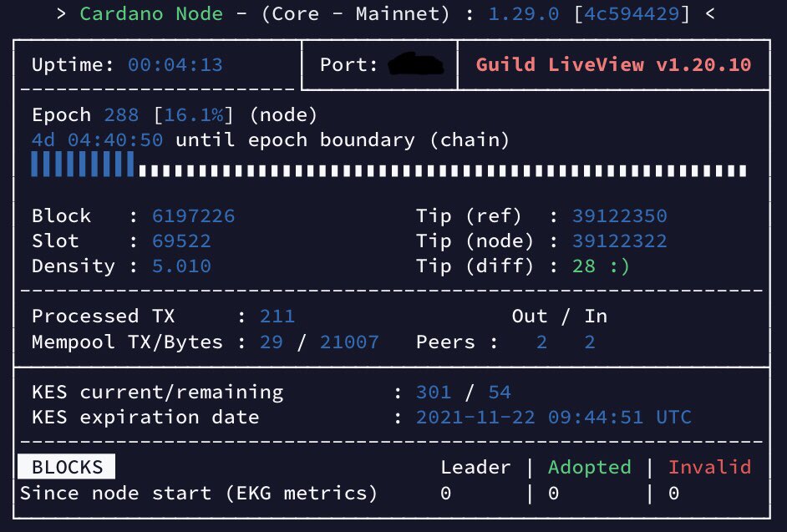Select epoch number 288
The height and width of the screenshot is (532, 787).
click(x=121, y=115)
